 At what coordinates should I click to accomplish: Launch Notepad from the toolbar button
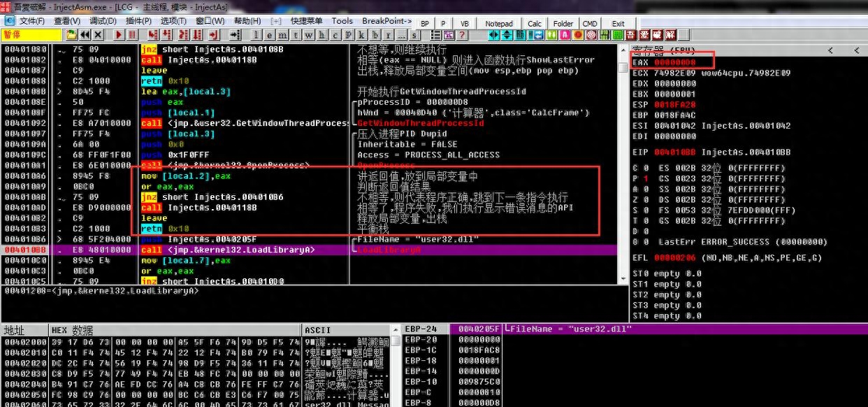(499, 23)
